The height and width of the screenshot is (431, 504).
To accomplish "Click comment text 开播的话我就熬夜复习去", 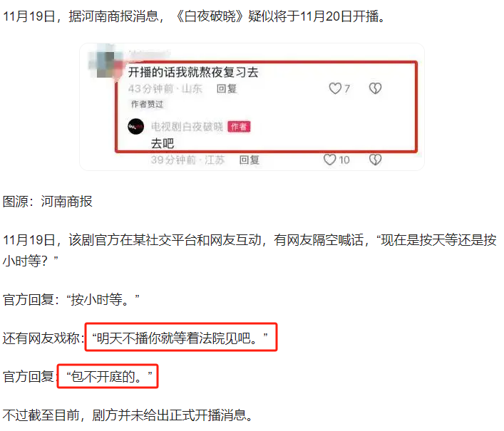I will pos(193,72).
